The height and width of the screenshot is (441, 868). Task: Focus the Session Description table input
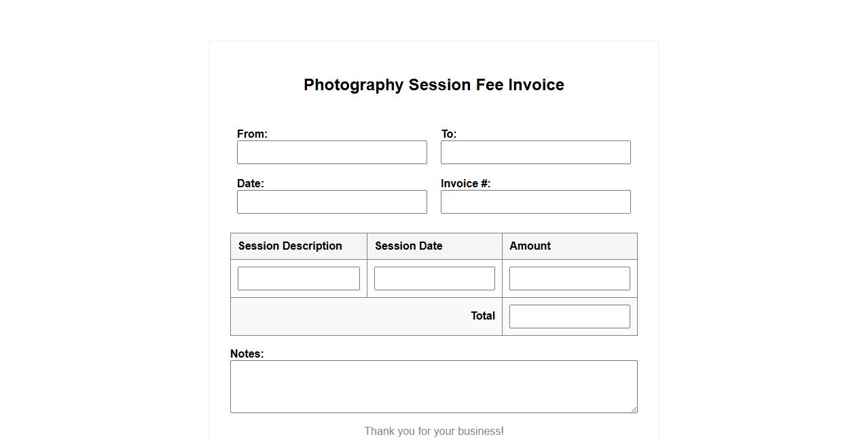tap(298, 279)
